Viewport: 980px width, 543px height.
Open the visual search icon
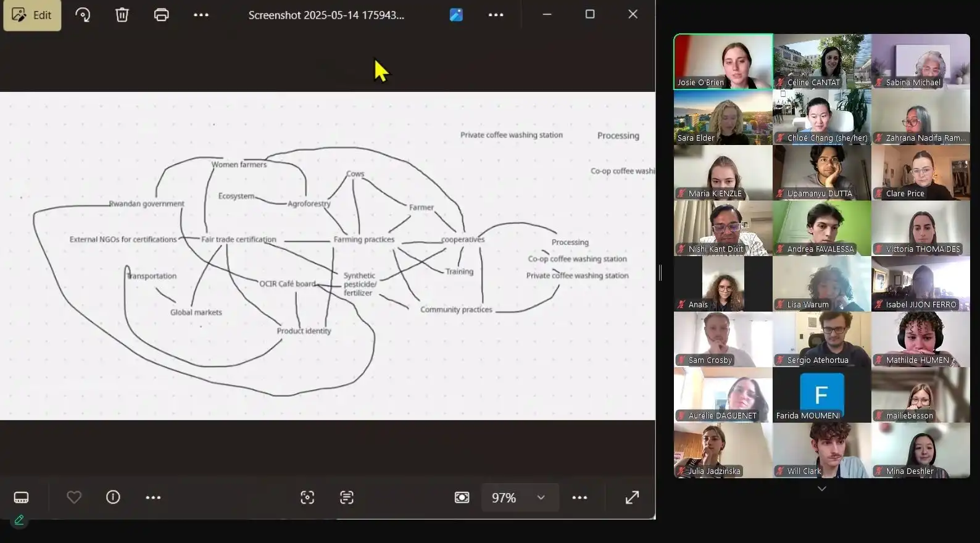pyautogui.click(x=307, y=497)
